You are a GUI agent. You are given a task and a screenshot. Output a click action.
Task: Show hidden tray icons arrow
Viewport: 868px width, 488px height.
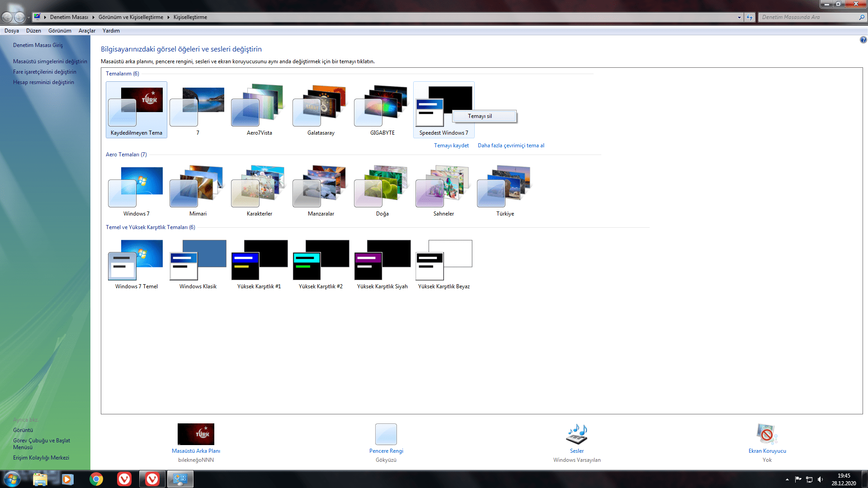(787, 479)
